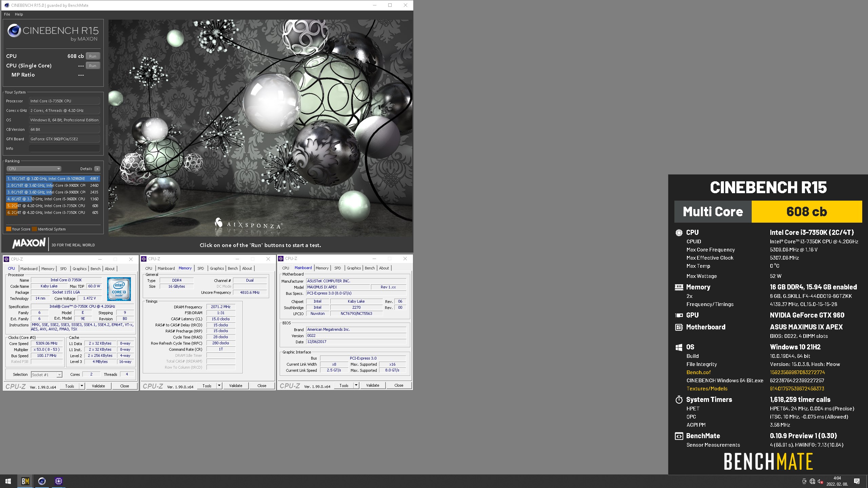Click Close in the Memory CPU-Z window
This screenshot has height=488, width=868.
tap(262, 386)
